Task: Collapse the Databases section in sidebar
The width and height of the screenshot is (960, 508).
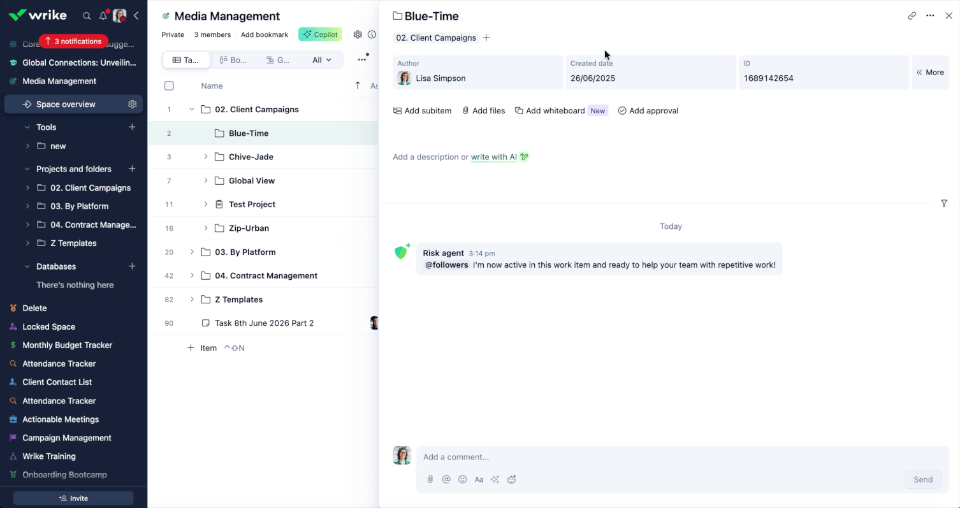Action: click(27, 267)
